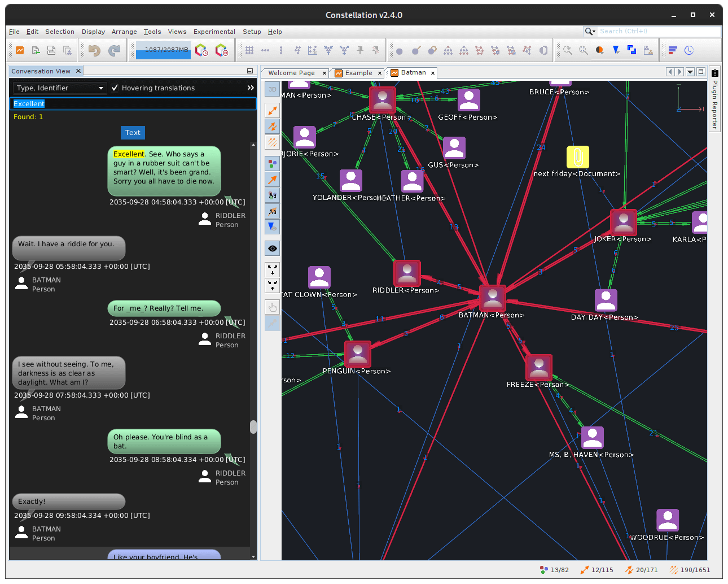Switch to the Welcome Page tab
Viewport: 728px width, 584px height.
[x=292, y=73]
